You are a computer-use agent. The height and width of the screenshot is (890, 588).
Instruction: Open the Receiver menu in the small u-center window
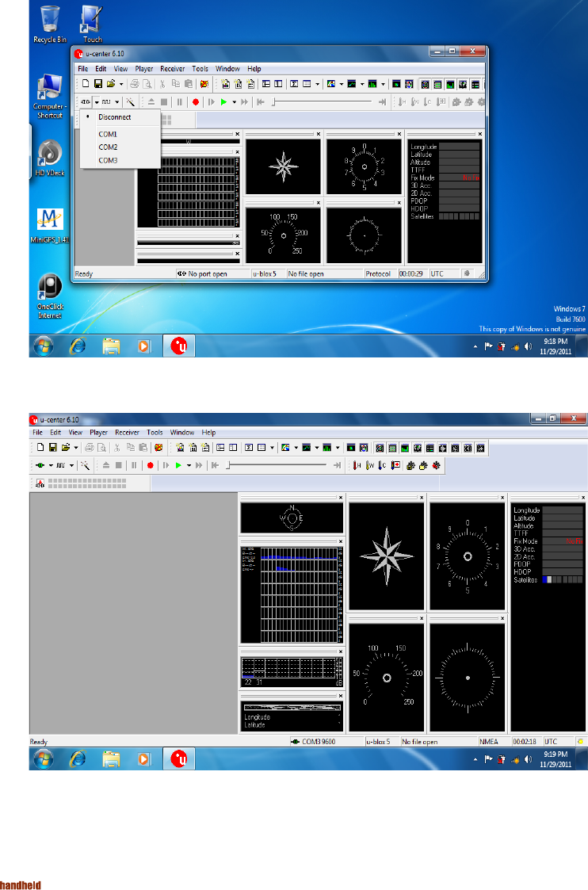172,69
